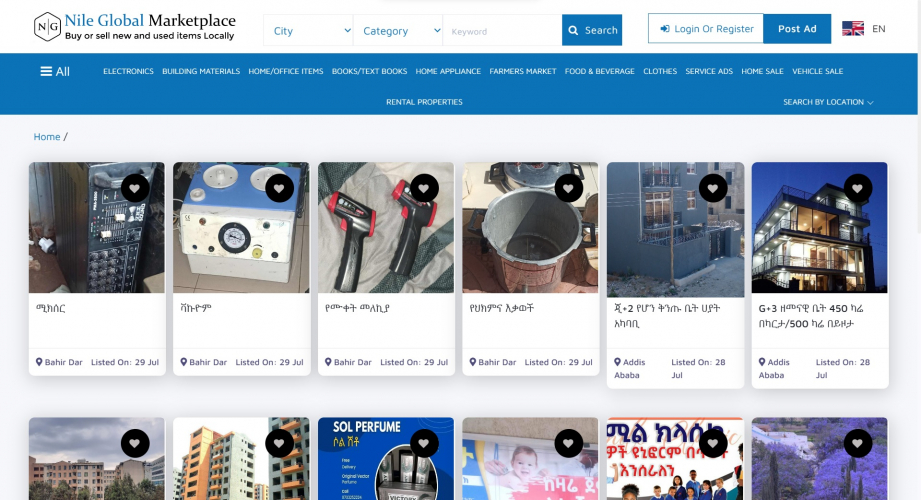Click the ሚክሰር listing title
Image resolution: width=921 pixels, height=500 pixels.
[51, 308]
